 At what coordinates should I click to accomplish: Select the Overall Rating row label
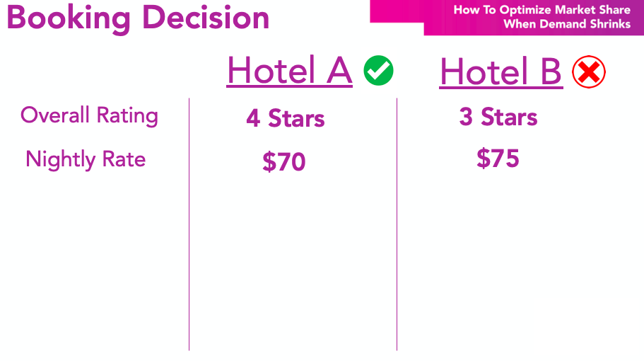[x=89, y=115]
